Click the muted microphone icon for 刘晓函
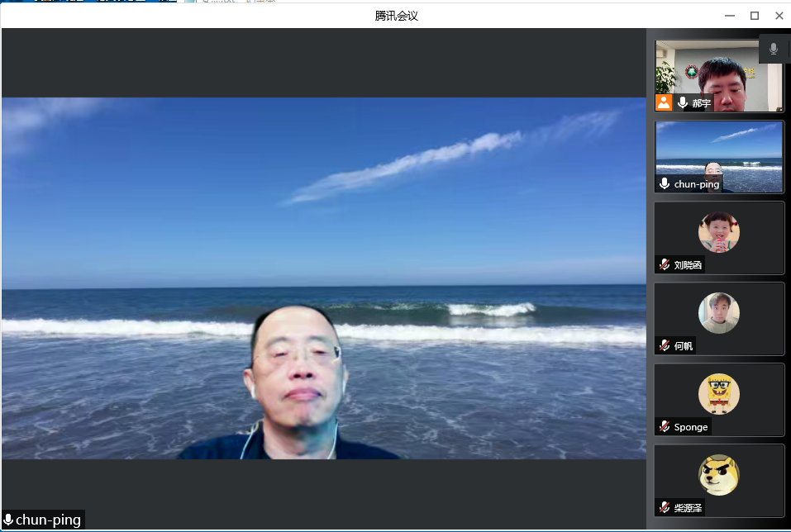 pyautogui.click(x=665, y=264)
